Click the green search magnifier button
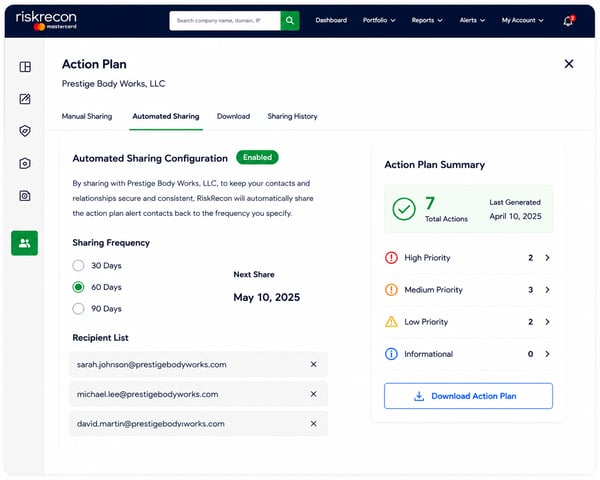Viewport: 600px width, 480px height. pos(290,20)
